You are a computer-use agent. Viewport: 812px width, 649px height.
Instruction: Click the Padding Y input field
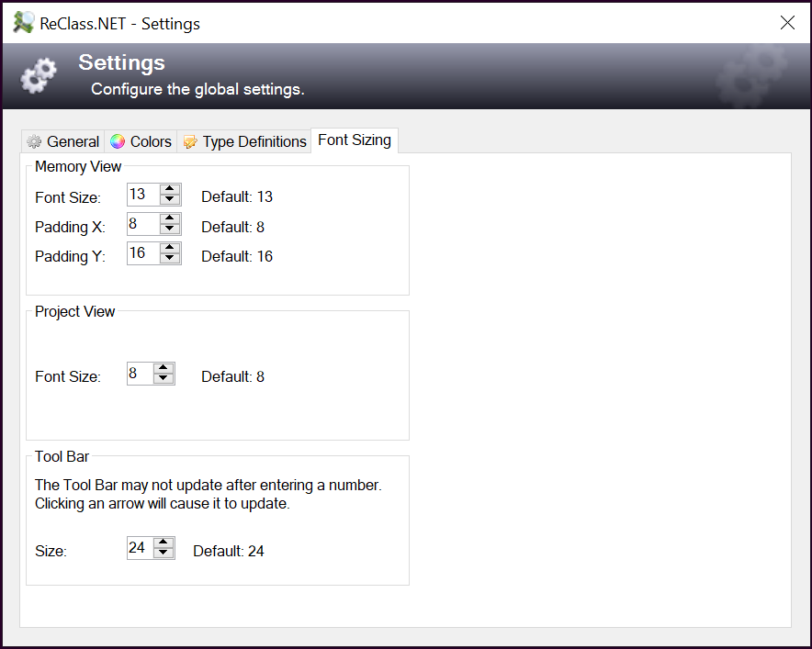pyautogui.click(x=143, y=253)
